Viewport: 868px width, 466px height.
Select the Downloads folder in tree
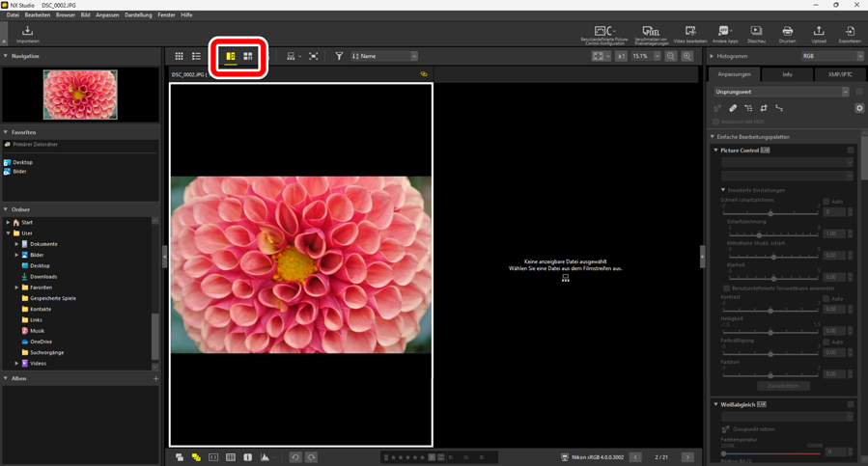click(x=43, y=277)
